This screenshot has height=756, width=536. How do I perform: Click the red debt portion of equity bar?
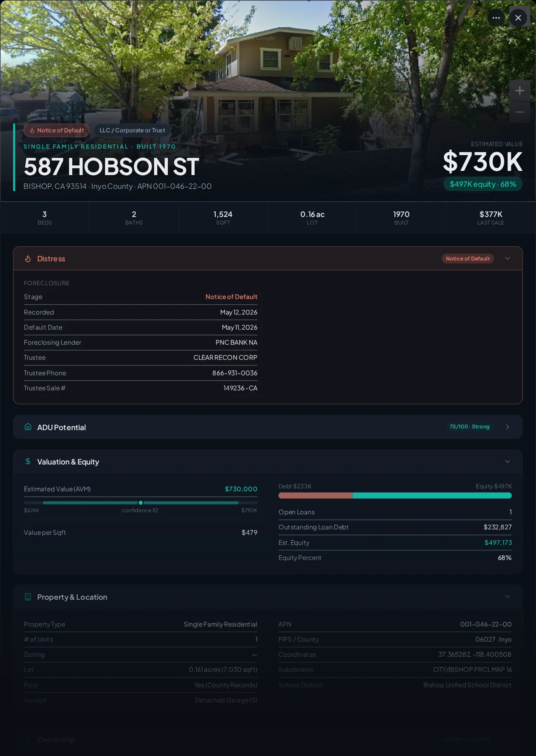point(315,496)
